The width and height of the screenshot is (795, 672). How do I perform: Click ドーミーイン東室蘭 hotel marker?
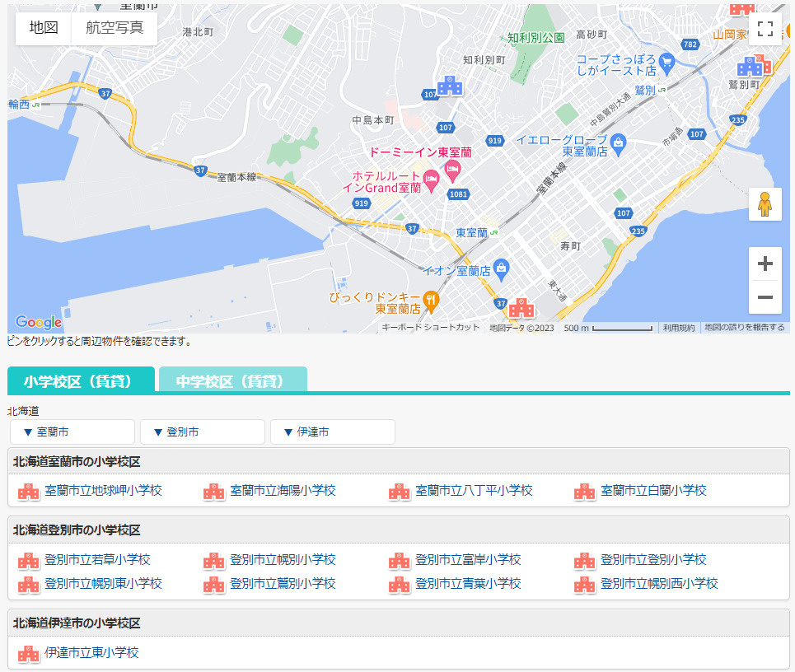(x=452, y=170)
